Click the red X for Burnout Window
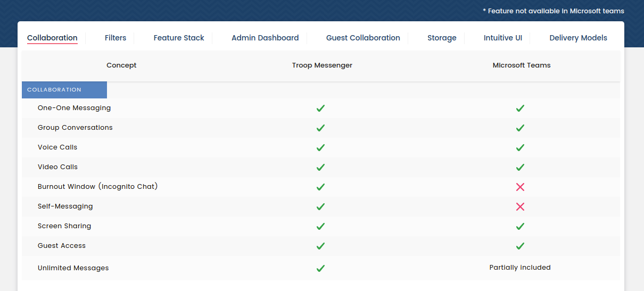 pos(520,187)
